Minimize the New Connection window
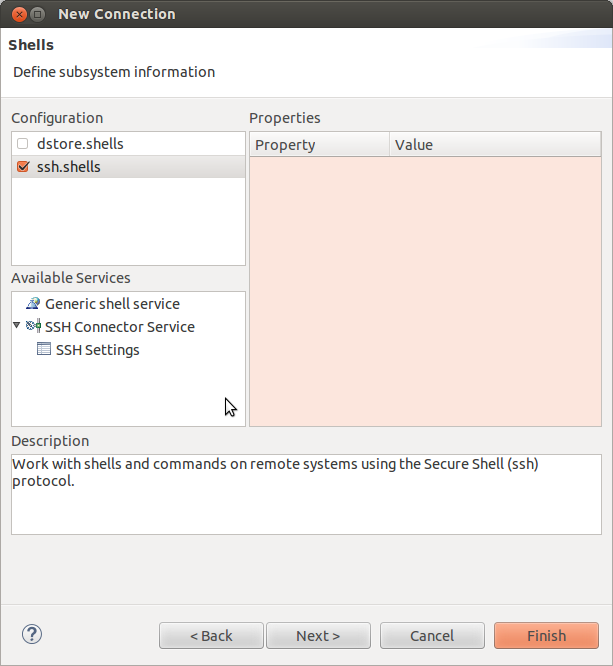Screen dimensions: 613x666 click(37, 14)
